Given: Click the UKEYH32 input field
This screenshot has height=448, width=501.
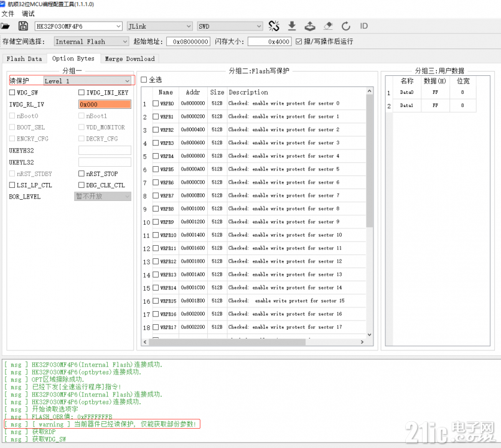Looking at the screenshot, I should point(105,150).
